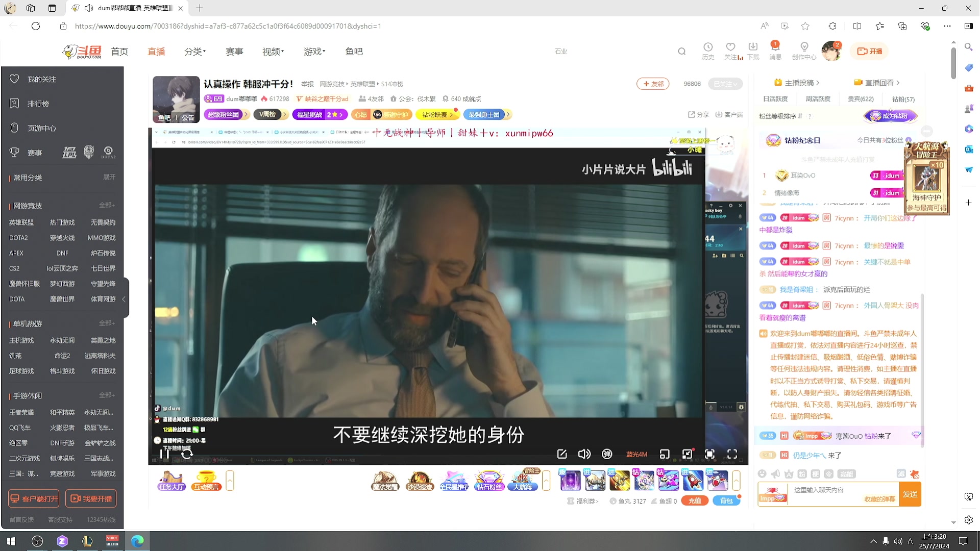Show all 网游竞技 categories
The height and width of the screenshot is (551, 980).
coord(107,205)
